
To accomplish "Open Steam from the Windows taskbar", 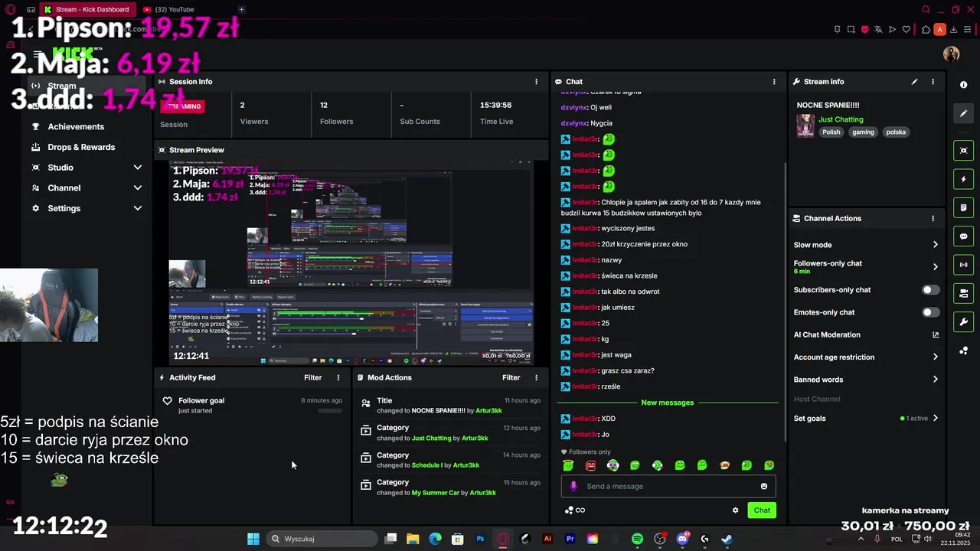I will [x=727, y=539].
